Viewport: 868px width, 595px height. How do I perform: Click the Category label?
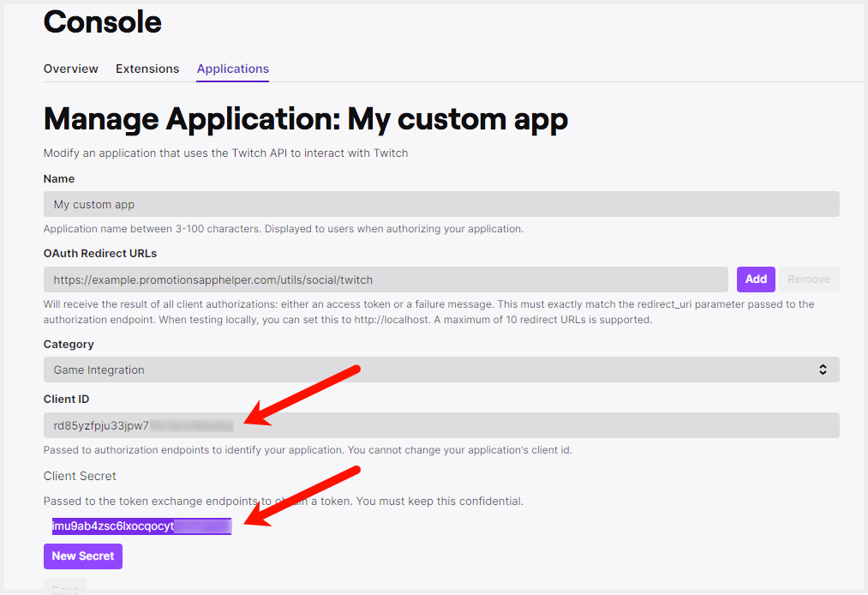[x=69, y=344]
